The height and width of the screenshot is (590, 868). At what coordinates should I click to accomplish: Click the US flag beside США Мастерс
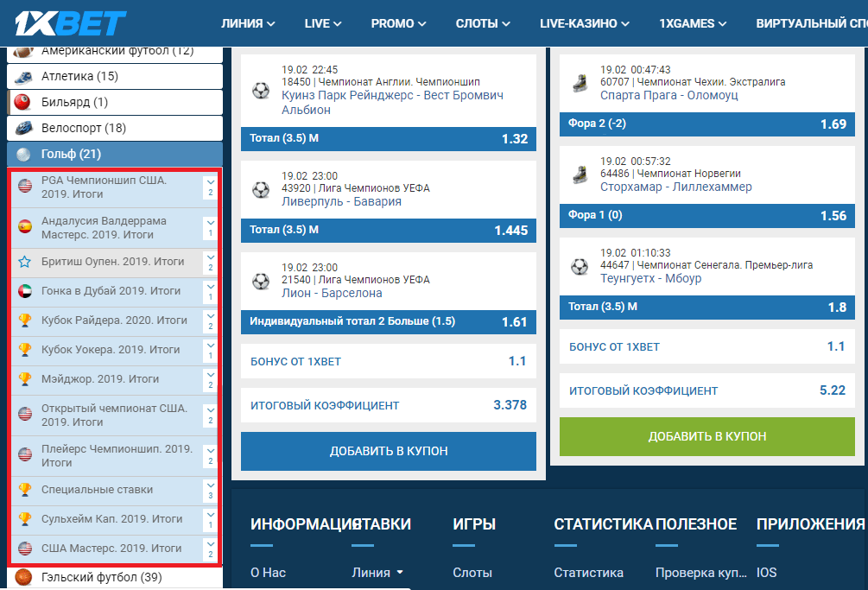click(25, 549)
